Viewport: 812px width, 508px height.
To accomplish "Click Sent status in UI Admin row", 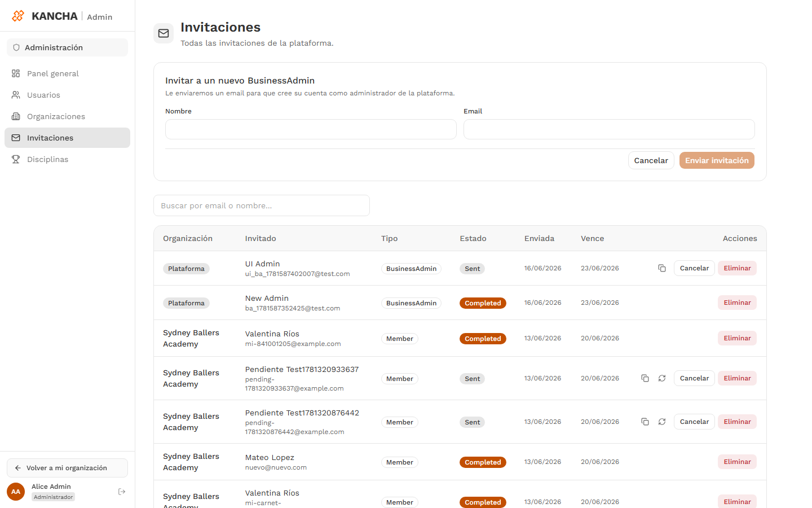I will click(x=472, y=269).
